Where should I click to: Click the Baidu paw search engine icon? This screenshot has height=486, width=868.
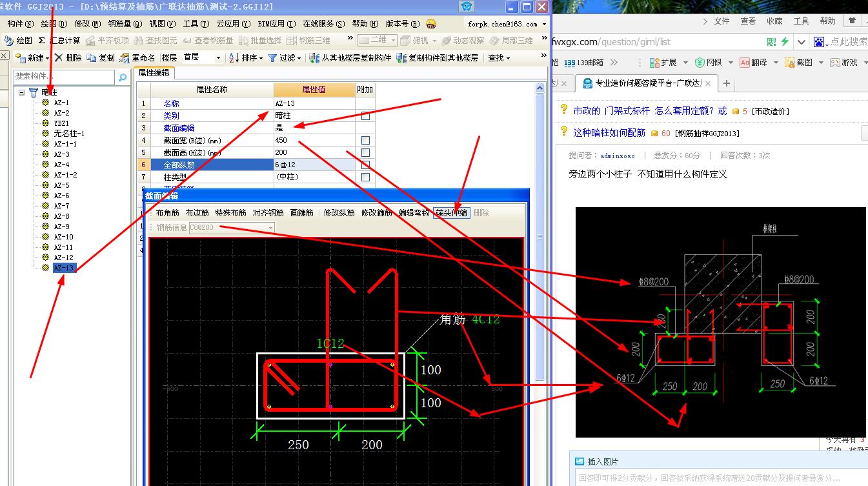(x=820, y=41)
